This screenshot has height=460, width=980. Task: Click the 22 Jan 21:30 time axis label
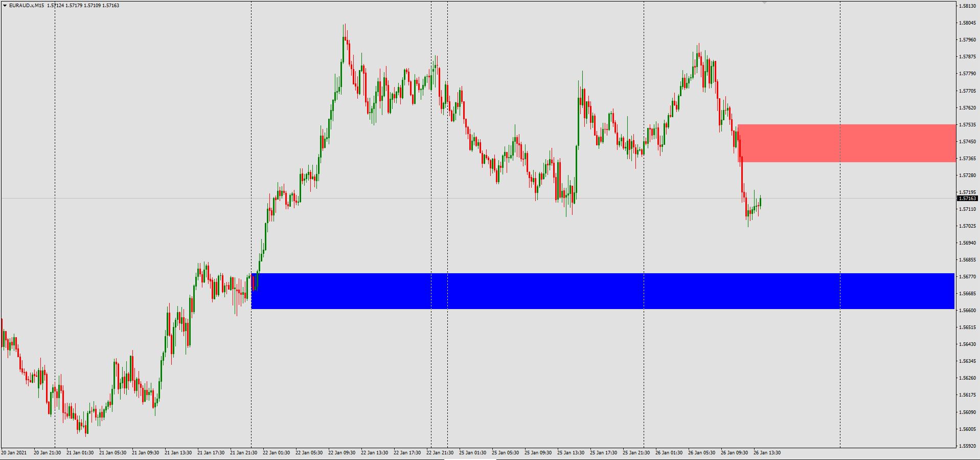pyautogui.click(x=440, y=453)
